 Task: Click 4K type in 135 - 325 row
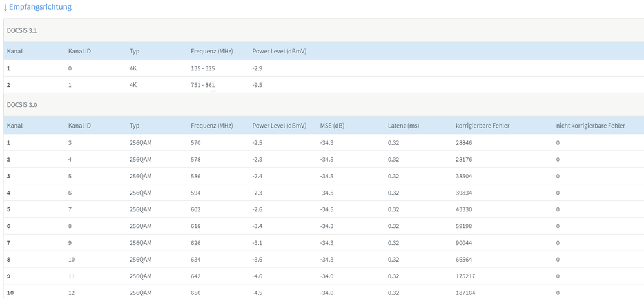tap(133, 68)
